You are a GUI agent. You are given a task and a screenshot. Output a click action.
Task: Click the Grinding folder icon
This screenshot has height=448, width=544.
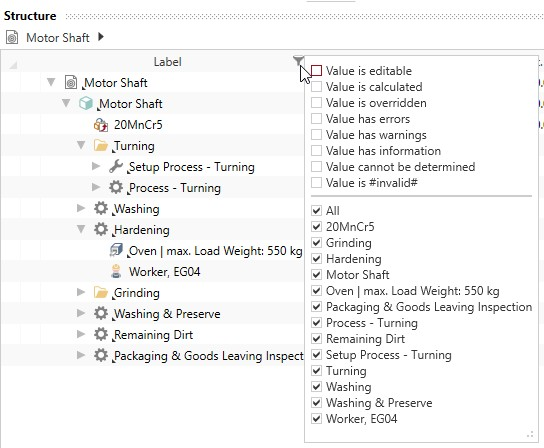pos(101,292)
